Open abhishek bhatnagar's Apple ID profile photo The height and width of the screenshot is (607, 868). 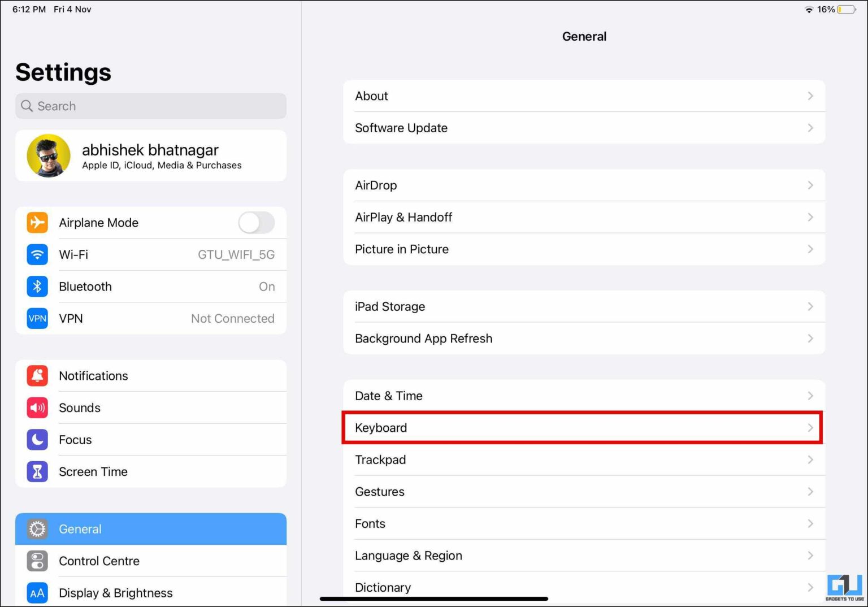[49, 155]
